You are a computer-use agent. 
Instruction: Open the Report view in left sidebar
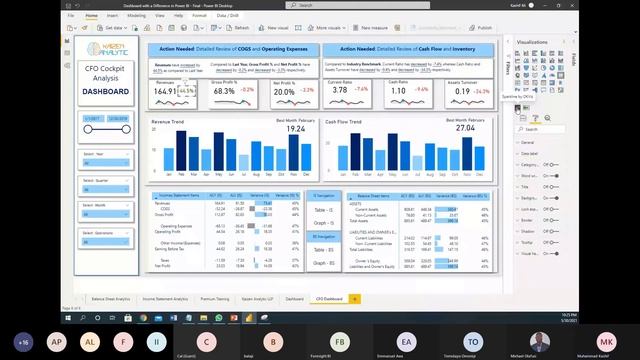click(x=67, y=41)
